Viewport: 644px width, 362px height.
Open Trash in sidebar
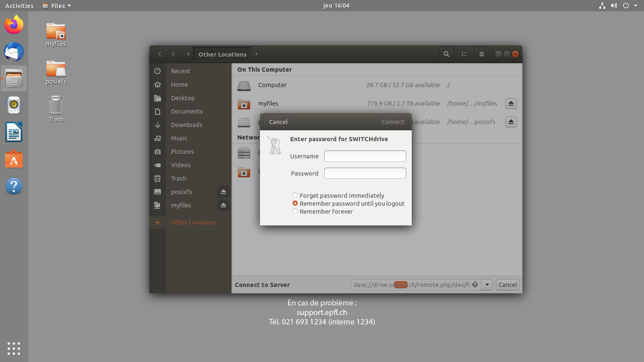pos(190,178)
